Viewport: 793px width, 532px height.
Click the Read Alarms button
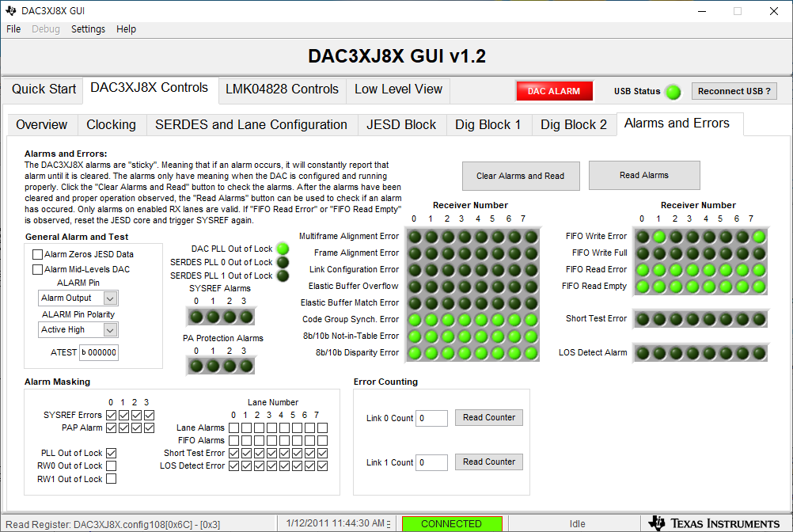(644, 176)
